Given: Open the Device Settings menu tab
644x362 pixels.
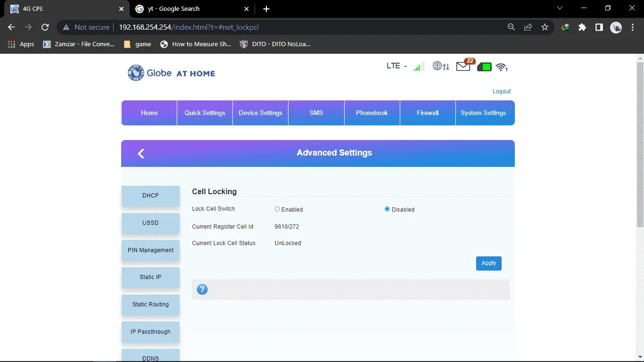Looking at the screenshot, I should point(260,113).
